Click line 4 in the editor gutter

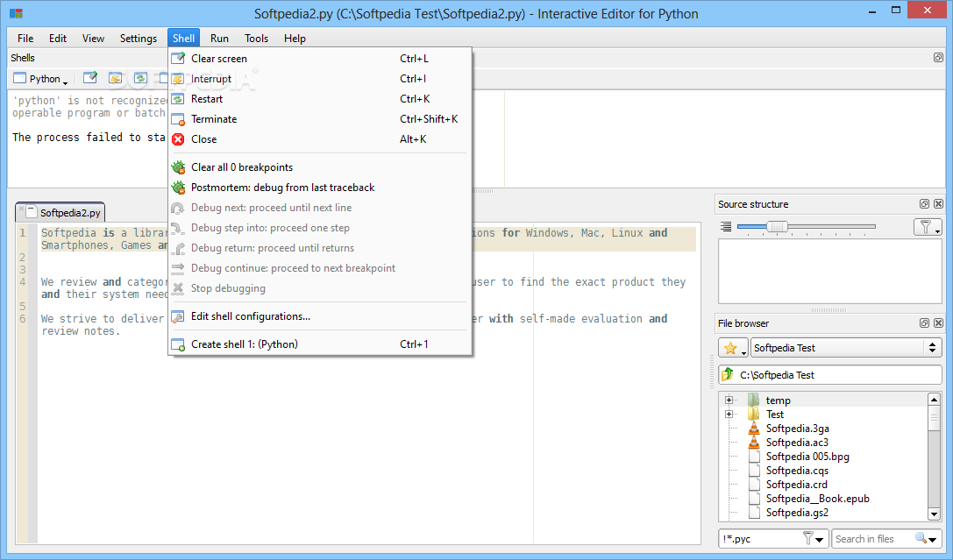pyautogui.click(x=23, y=282)
